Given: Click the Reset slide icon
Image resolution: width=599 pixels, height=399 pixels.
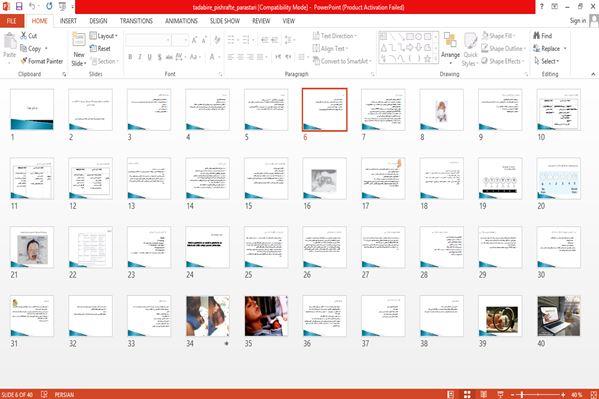Looking at the screenshot, I should coord(93,48).
